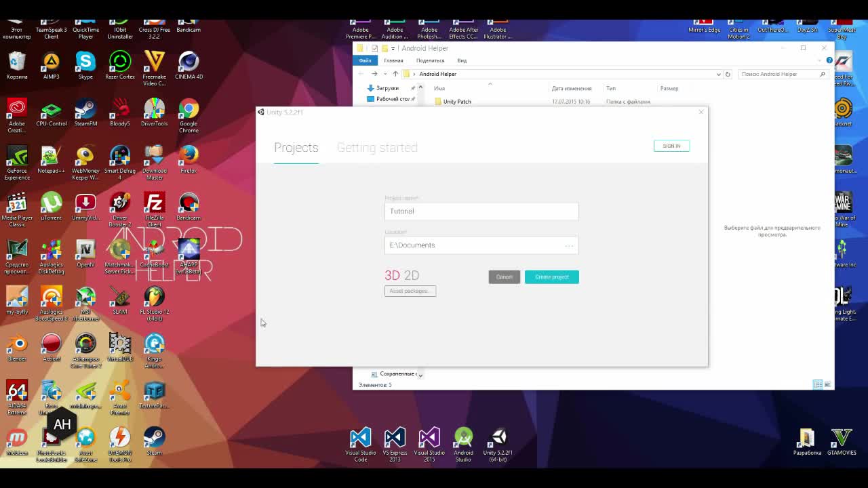Switch Explorer to large thumbnails view icon
This screenshot has width=868, height=488.
click(827, 384)
